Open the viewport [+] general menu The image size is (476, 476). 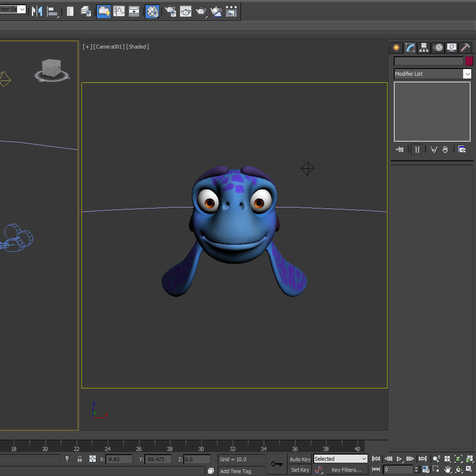[88, 47]
